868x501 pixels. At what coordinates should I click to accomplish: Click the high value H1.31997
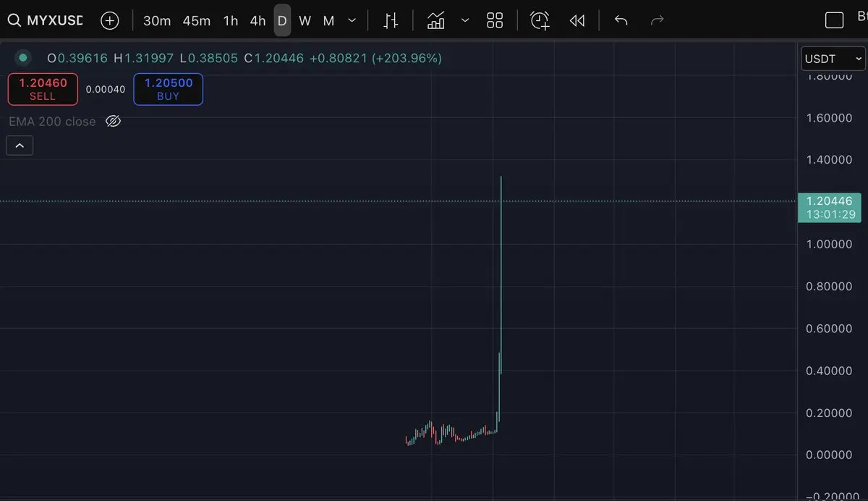(x=143, y=58)
